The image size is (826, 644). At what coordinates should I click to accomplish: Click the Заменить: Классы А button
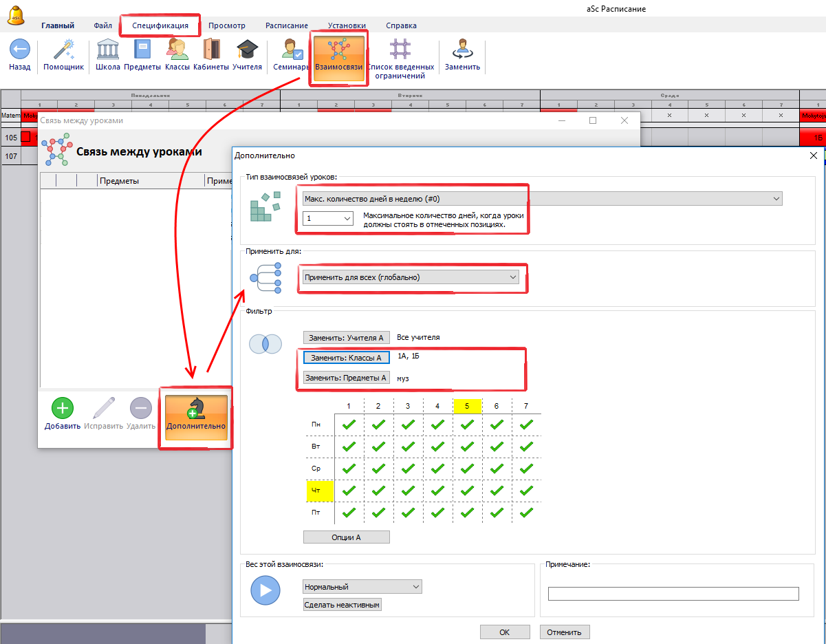346,358
